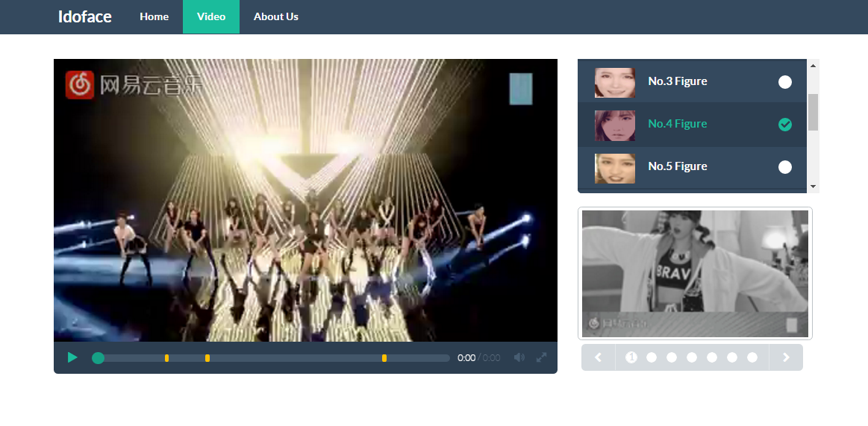The image size is (868, 426).
Task: Select the sixth carousel page dot
Action: (x=732, y=357)
